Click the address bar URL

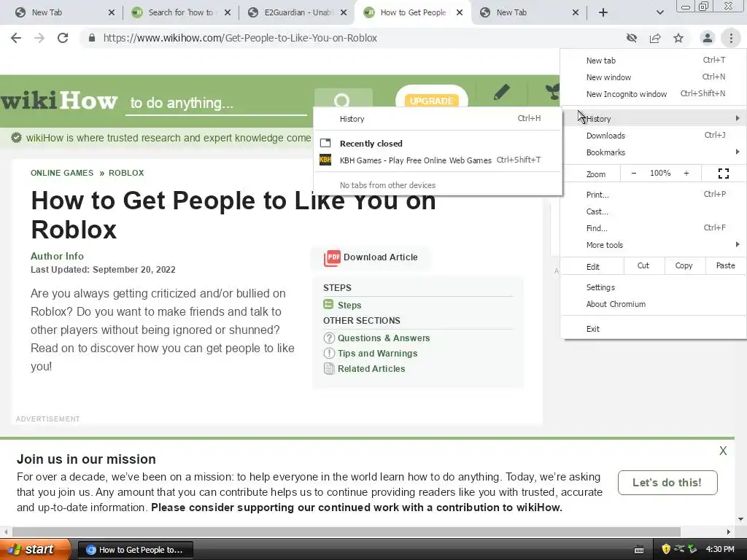tap(240, 38)
